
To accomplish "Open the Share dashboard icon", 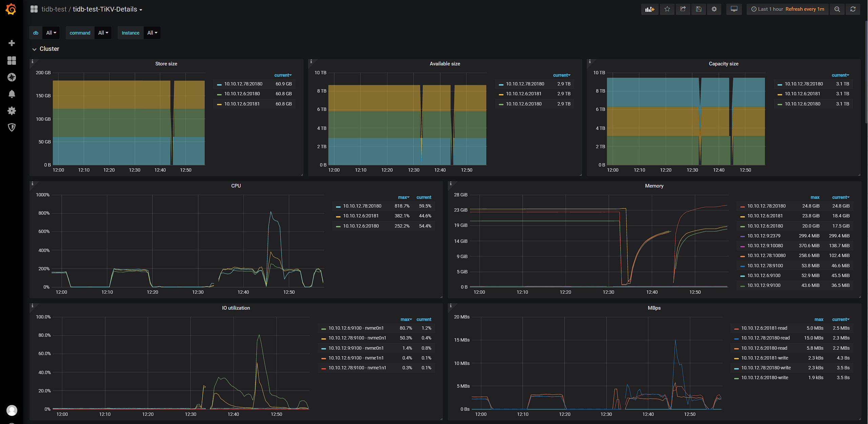I will (683, 9).
